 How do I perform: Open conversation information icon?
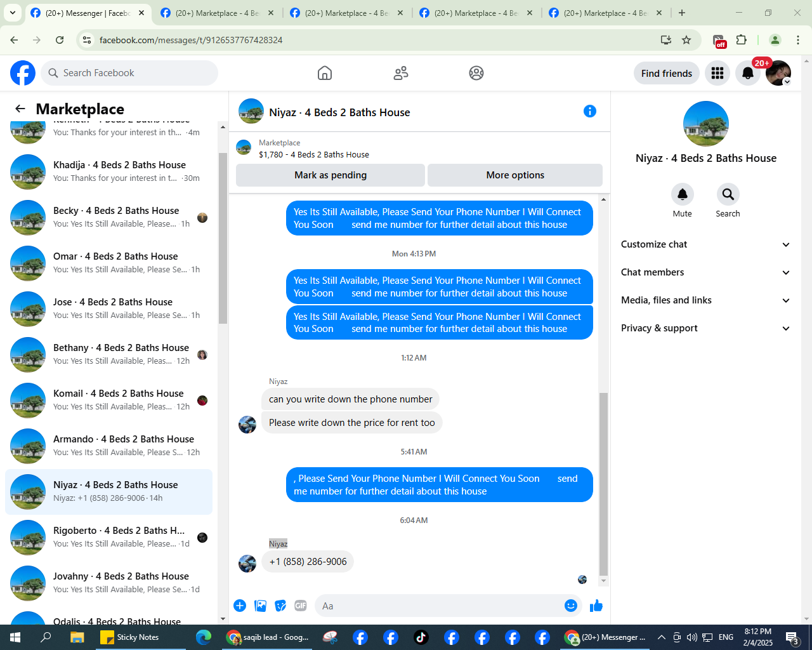click(590, 111)
